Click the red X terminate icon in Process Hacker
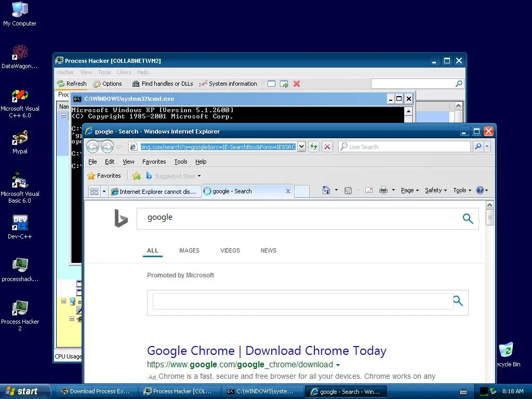The image size is (532, 399). (x=297, y=84)
